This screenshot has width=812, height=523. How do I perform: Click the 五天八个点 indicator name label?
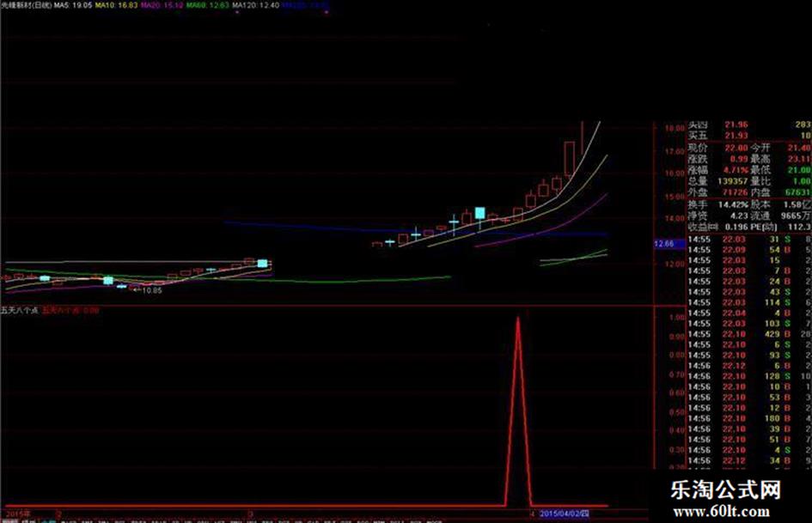point(19,311)
